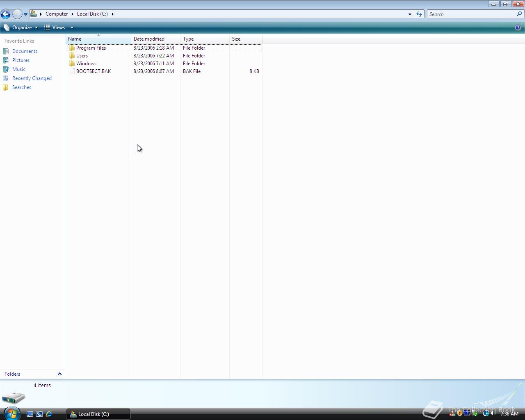Open Recently Changed favorite link
525x420 pixels.
tap(32, 78)
